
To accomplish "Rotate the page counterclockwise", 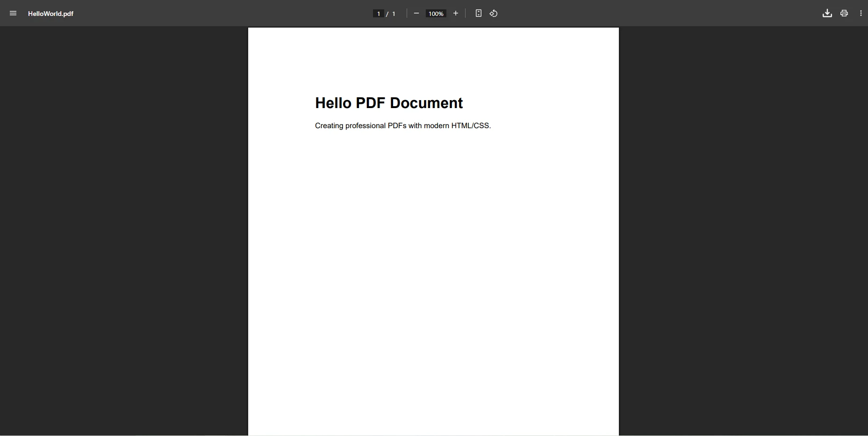I will [494, 13].
